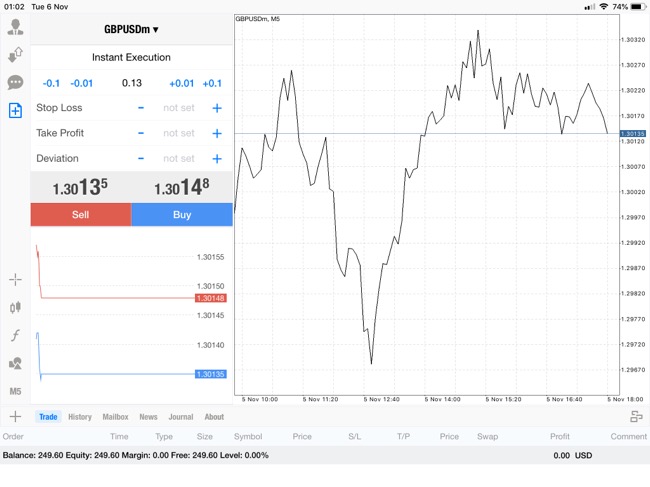Increase Stop Loss with plus

(217, 108)
